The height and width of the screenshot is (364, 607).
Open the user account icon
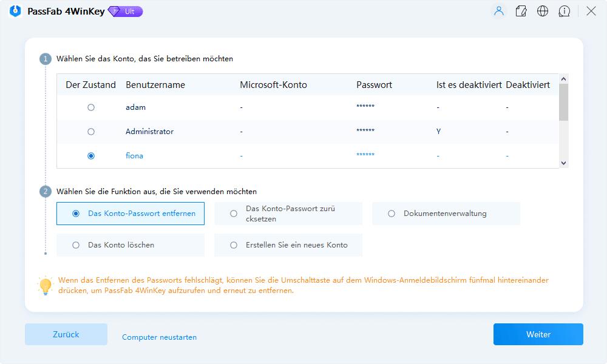pyautogui.click(x=498, y=11)
